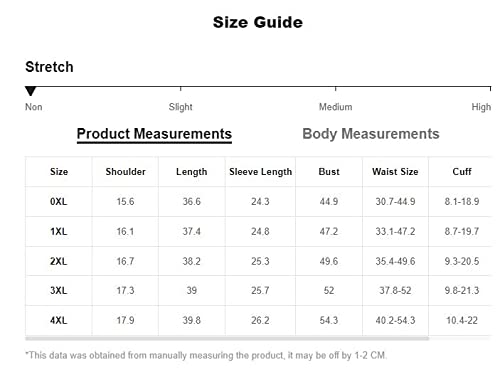500x382 pixels.
Task: Click the Cuff column header
Action: click(x=462, y=172)
